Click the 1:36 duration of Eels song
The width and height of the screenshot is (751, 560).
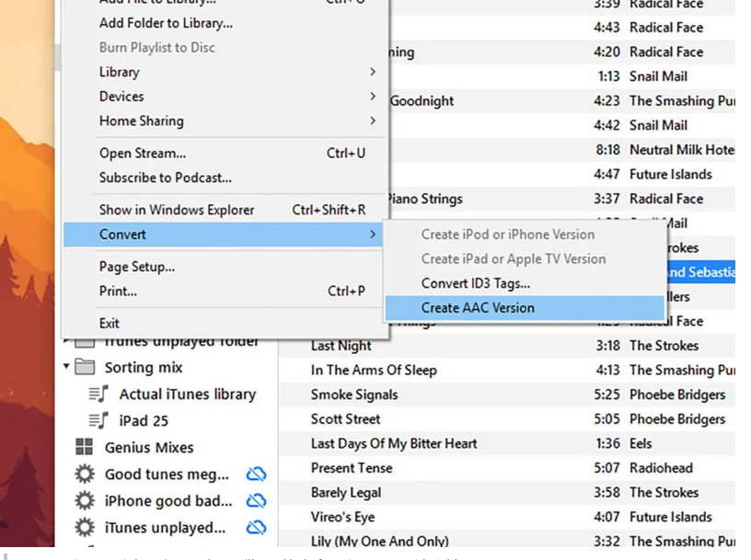click(607, 443)
